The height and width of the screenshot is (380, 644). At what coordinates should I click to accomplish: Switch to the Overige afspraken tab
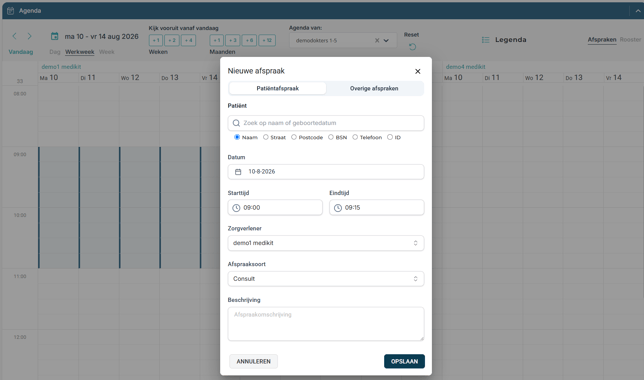[374, 88]
